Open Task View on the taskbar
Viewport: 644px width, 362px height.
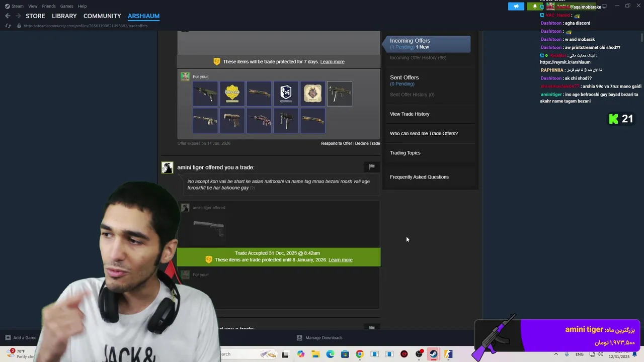[x=285, y=354]
